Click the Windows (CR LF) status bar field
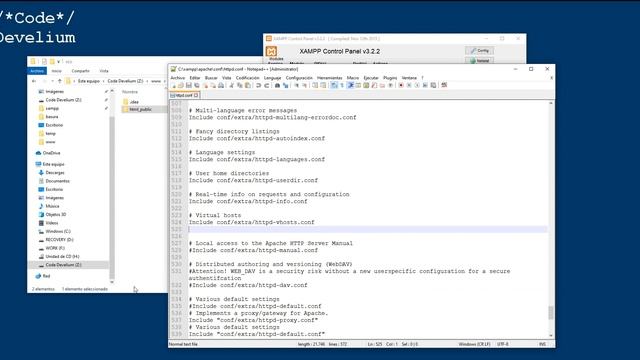The width and height of the screenshot is (640, 360). 474,344
